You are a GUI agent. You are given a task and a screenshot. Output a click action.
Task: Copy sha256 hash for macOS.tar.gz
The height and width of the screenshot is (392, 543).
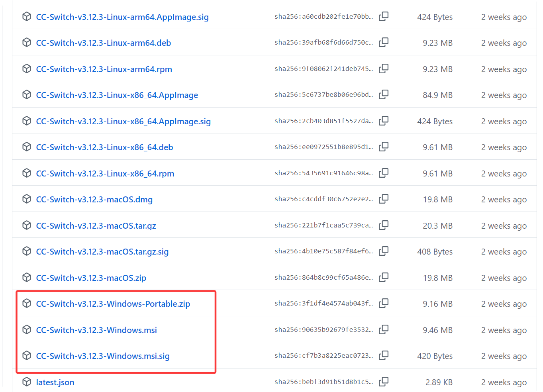point(383,225)
